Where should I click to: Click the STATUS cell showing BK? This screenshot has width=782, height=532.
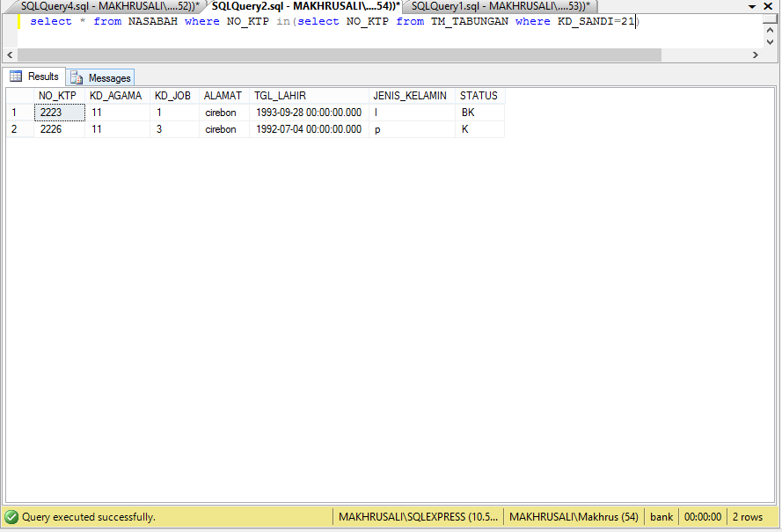(479, 113)
